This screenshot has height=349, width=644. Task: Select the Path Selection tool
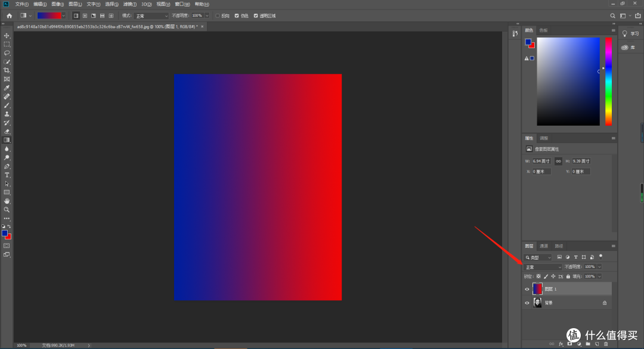(x=7, y=183)
